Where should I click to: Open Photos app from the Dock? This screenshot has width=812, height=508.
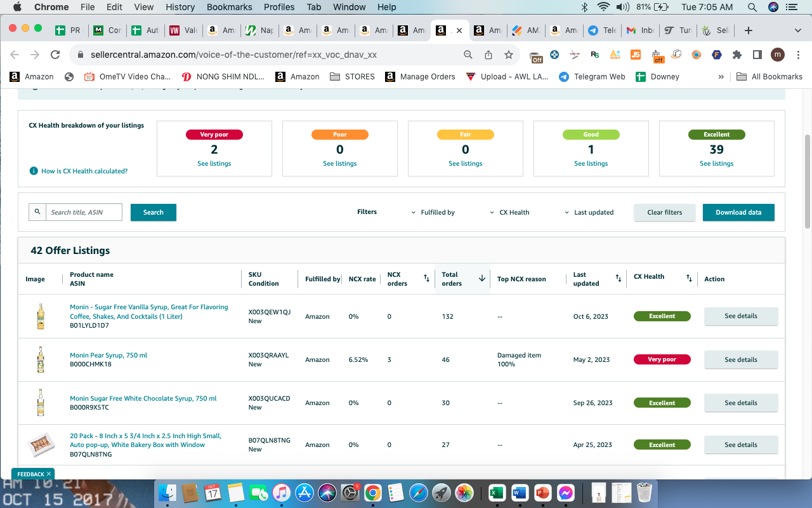tap(465, 492)
